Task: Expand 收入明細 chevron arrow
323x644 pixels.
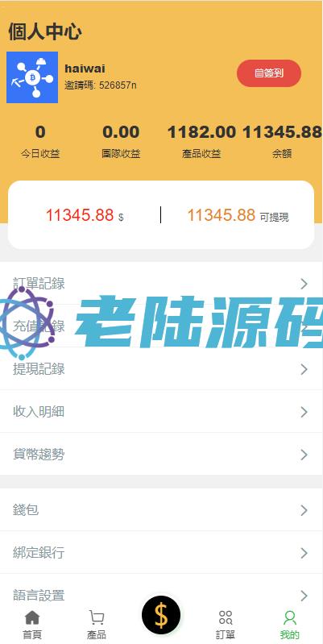Action: coord(304,412)
